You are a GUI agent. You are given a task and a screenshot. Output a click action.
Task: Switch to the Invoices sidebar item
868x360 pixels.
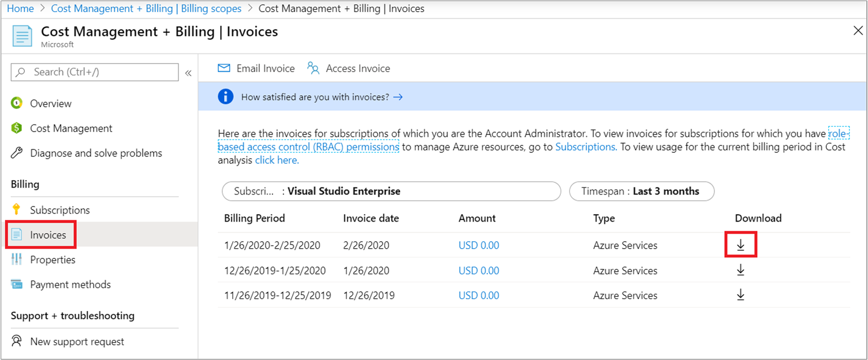click(49, 235)
